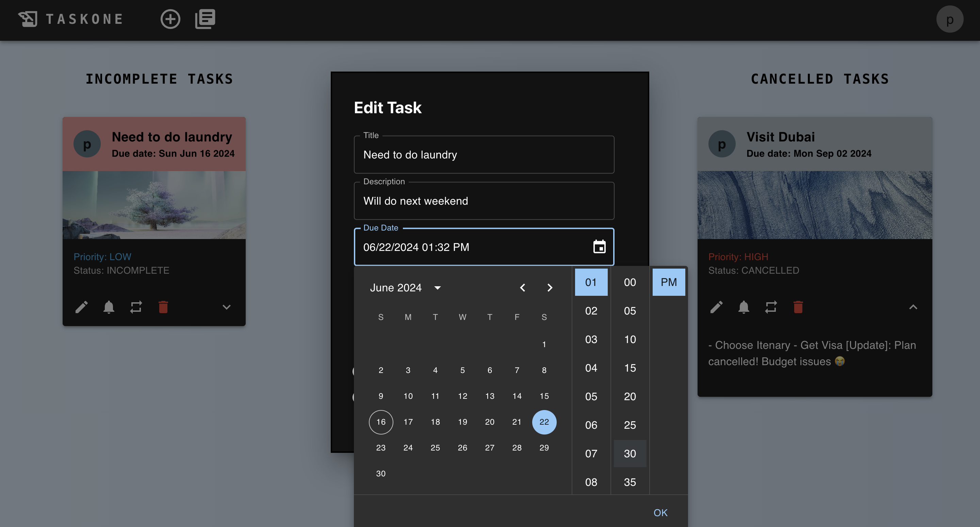Viewport: 980px width, 527px height.
Task: Select PM in the time picker
Action: click(x=668, y=282)
